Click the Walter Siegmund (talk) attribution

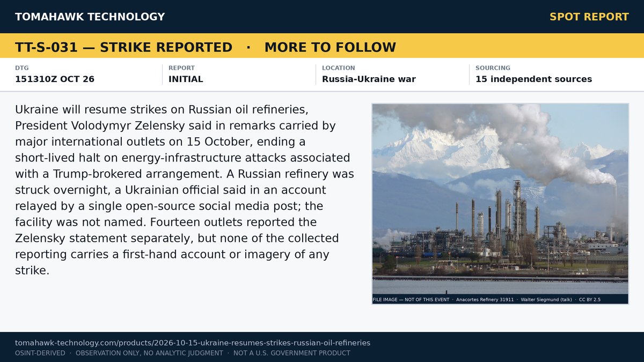pyautogui.click(x=546, y=300)
